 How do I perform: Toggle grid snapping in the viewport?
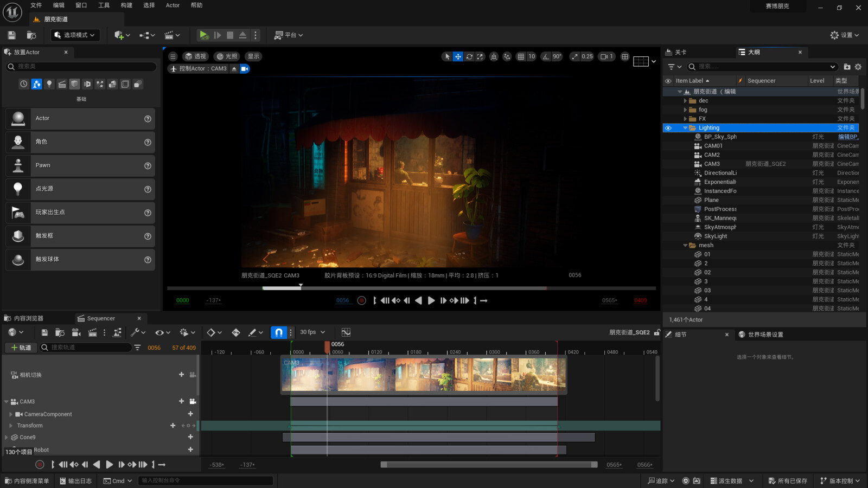pyautogui.click(x=521, y=56)
